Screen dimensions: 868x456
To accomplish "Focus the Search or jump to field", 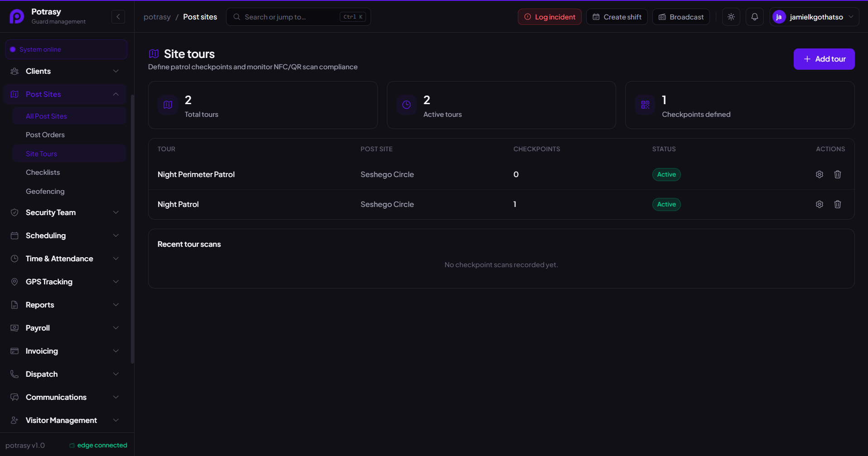I will 299,17.
